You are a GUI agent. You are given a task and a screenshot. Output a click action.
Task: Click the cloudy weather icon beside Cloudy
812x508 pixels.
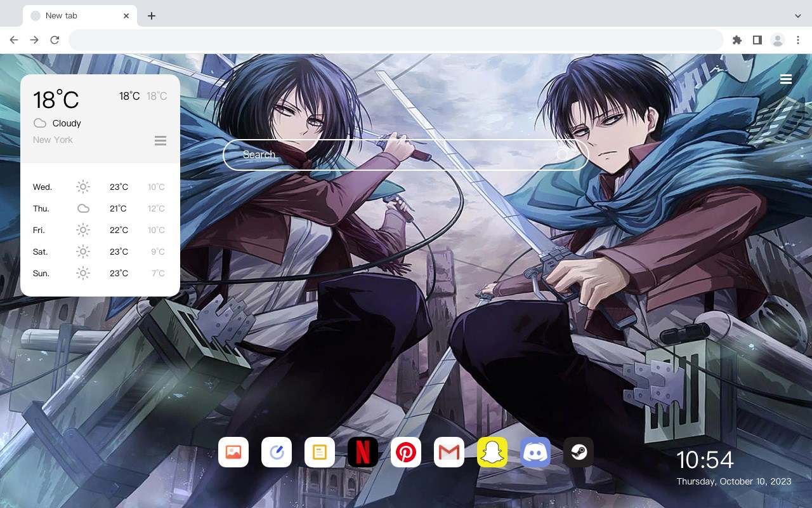coord(40,123)
